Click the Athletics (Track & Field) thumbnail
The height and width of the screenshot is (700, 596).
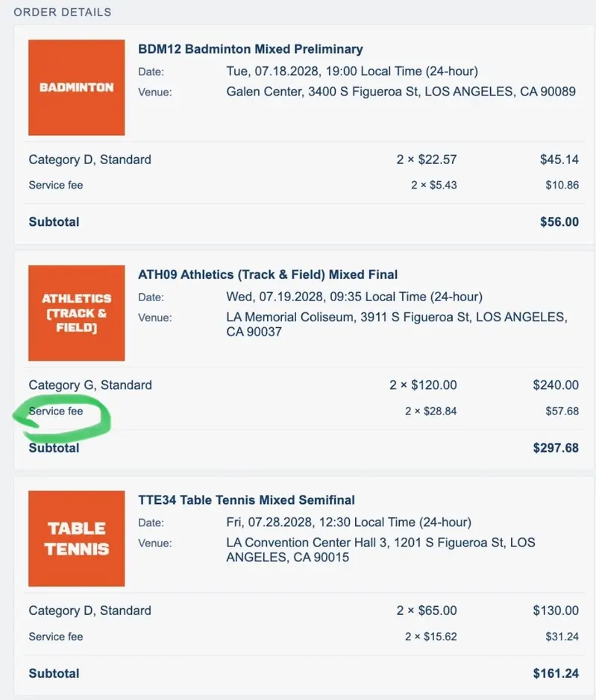click(x=76, y=313)
